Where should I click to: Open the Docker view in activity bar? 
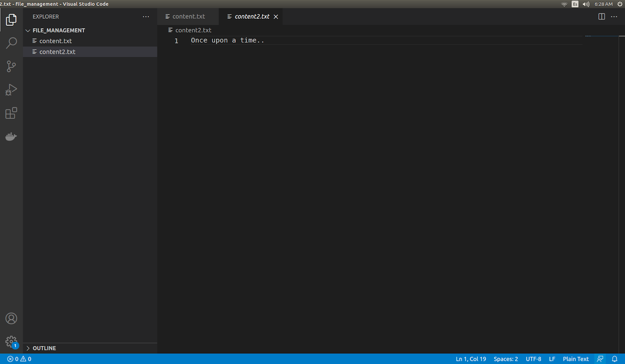(11, 137)
